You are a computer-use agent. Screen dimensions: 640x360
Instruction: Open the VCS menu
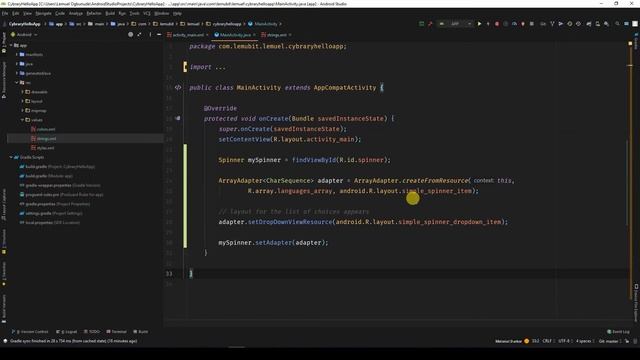click(147, 13)
